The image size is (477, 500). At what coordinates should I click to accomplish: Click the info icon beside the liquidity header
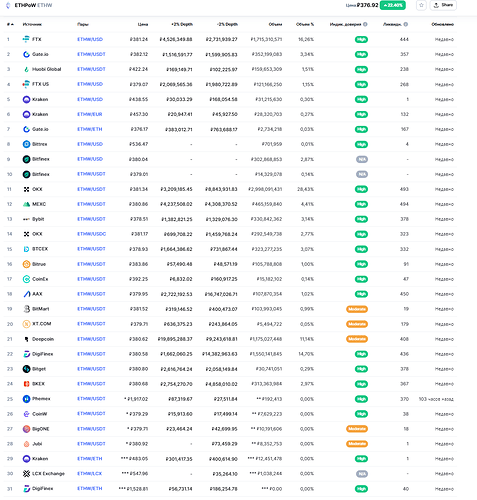click(406, 24)
